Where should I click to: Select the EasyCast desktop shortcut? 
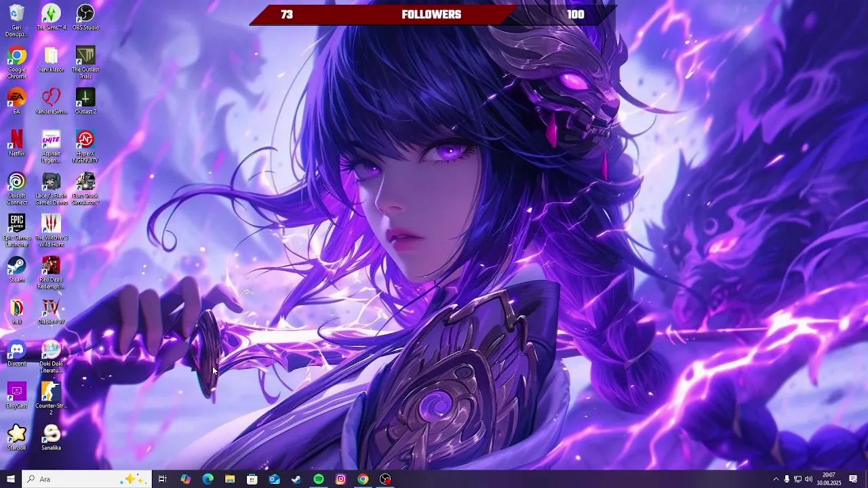[17, 395]
